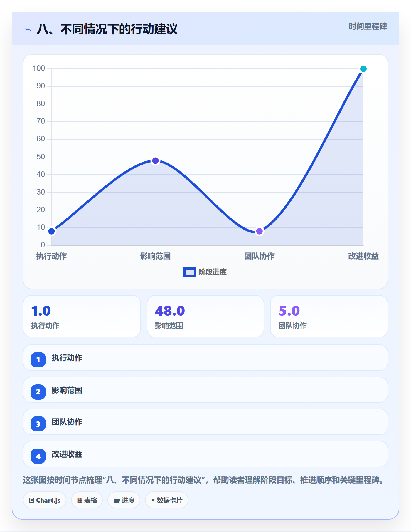Viewport: 411px width, 532px height.
Task: Click the number 3 badge
Action: 38,424
